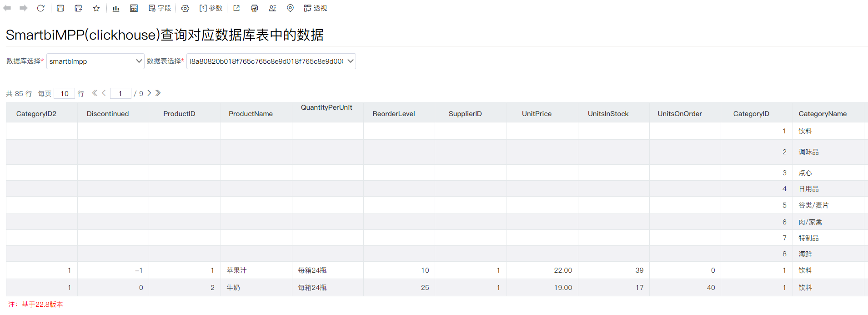868x315 pixels.
Task: Open the 数据库选择 dropdown showing smartbimpp
Action: (95, 61)
